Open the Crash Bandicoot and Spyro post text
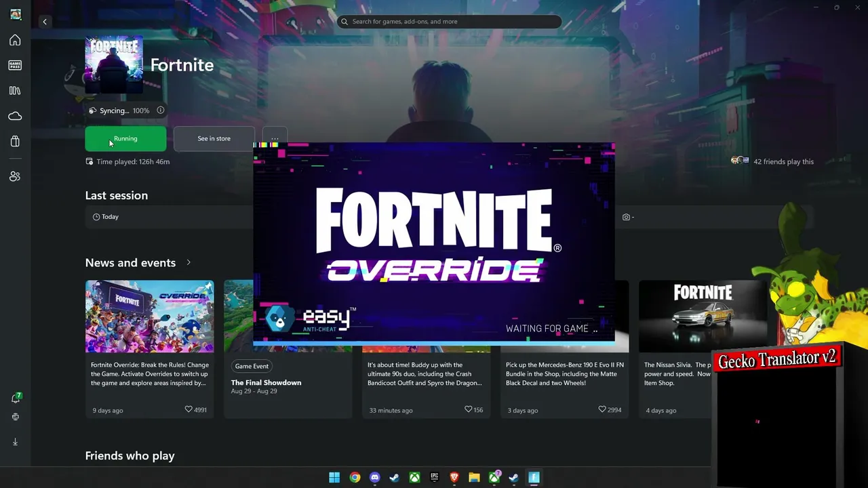The height and width of the screenshot is (488, 868). tap(425, 373)
